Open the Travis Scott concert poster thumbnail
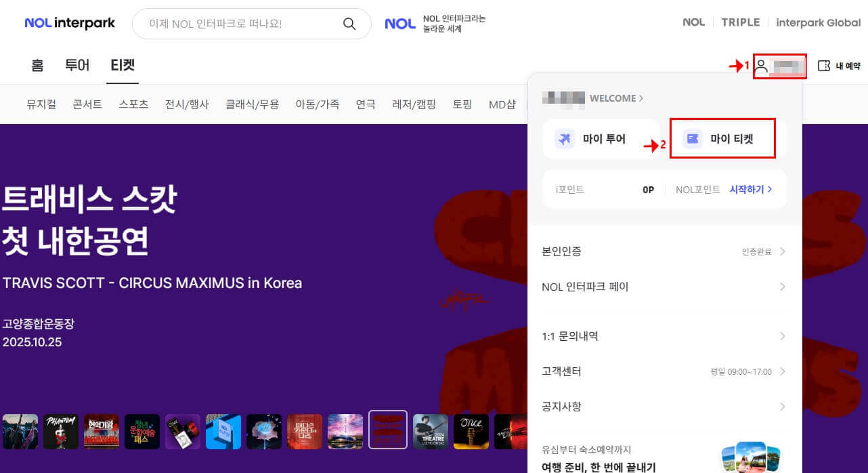Viewport: 868px width, 473px height. 387,430
